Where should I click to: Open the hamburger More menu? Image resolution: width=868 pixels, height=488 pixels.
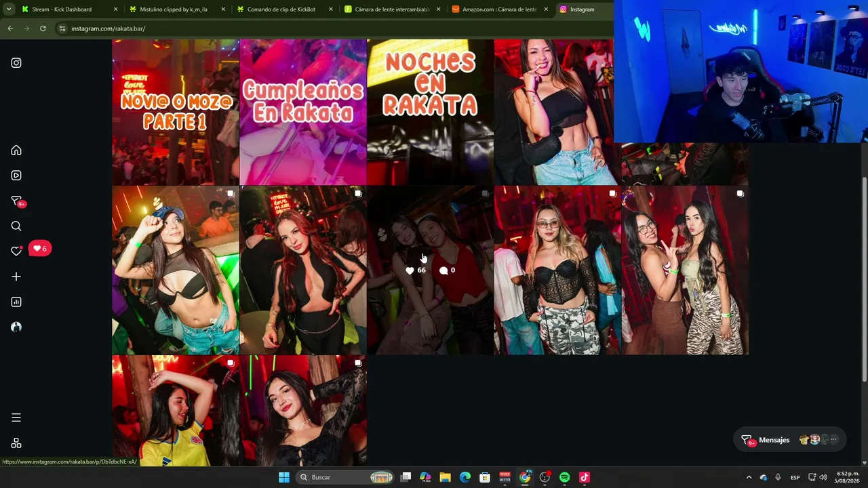tap(16, 418)
